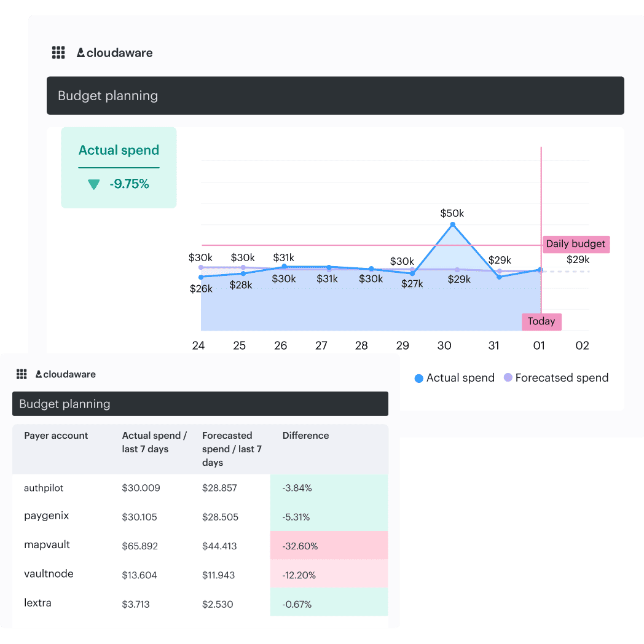Open the apps grid on the lower panel

click(x=22, y=374)
